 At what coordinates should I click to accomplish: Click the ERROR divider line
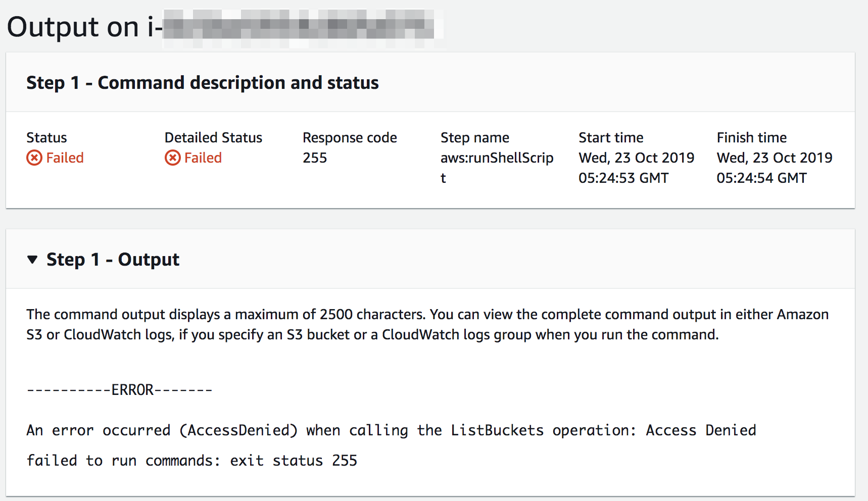tap(119, 390)
